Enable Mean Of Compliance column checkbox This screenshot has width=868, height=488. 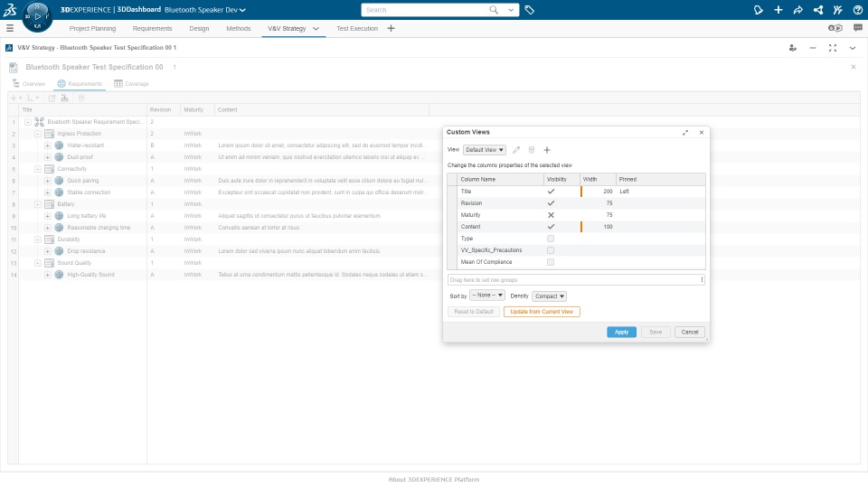coord(551,262)
